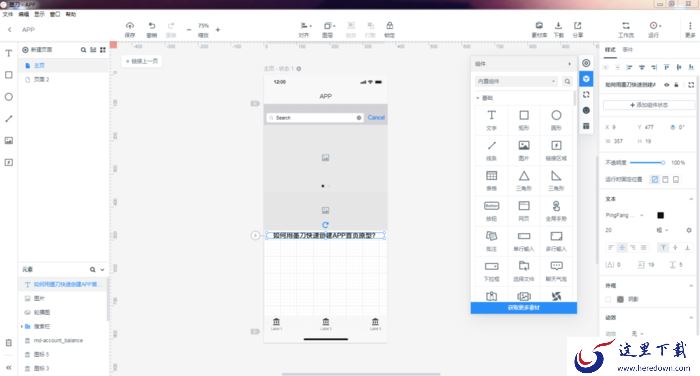700x376 pixels.
Task: Add the Button widget from components panel
Action: pyautogui.click(x=492, y=211)
